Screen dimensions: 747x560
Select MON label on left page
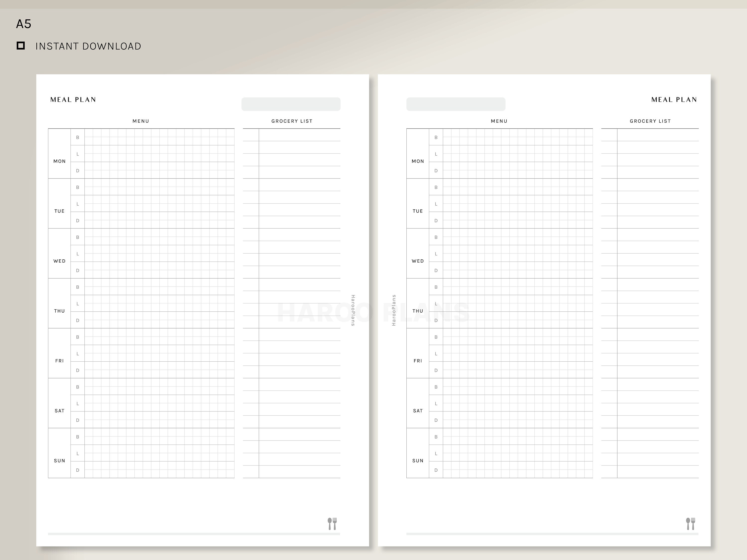(x=60, y=161)
